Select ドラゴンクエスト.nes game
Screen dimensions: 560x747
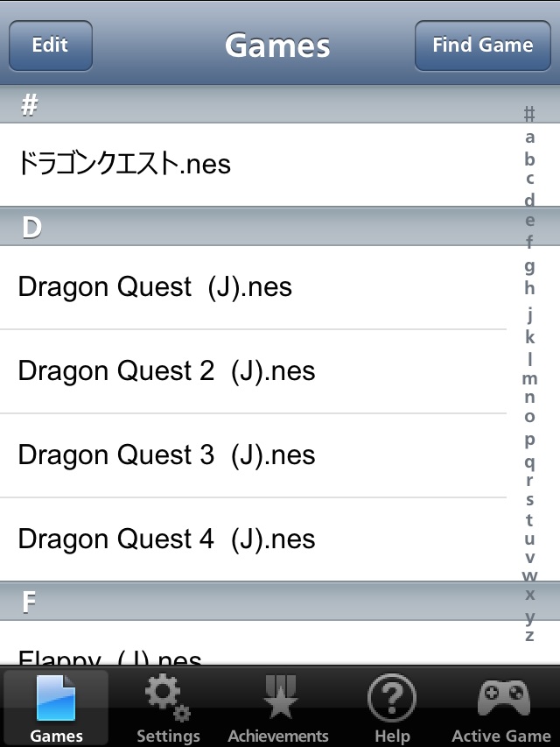pyautogui.click(x=253, y=165)
